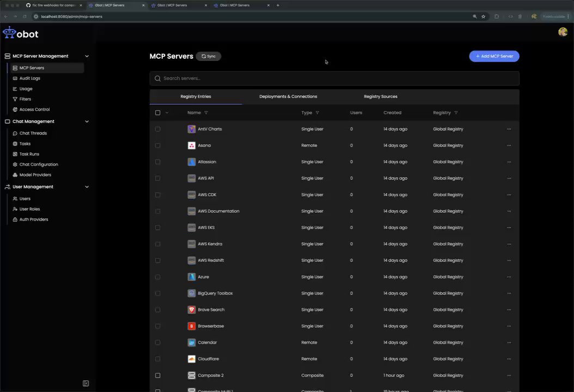Screen dimensions: 574x392
Task: Click the Atlassian server icon
Action: [192, 162]
